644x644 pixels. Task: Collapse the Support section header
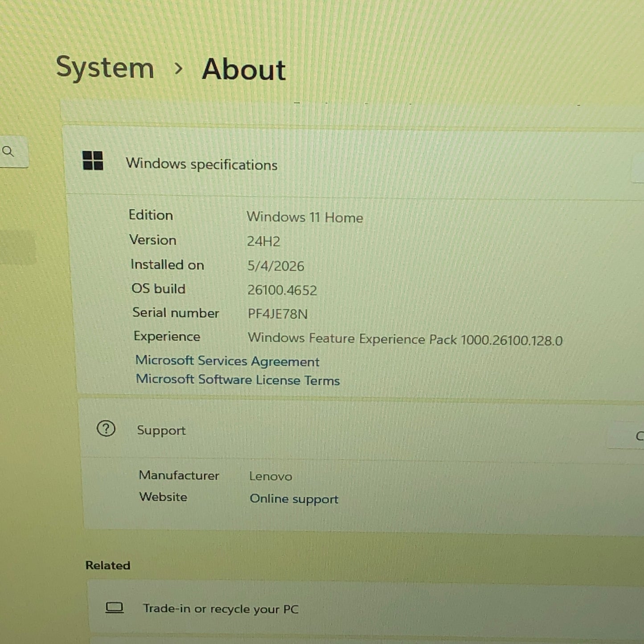pyautogui.click(x=362, y=431)
